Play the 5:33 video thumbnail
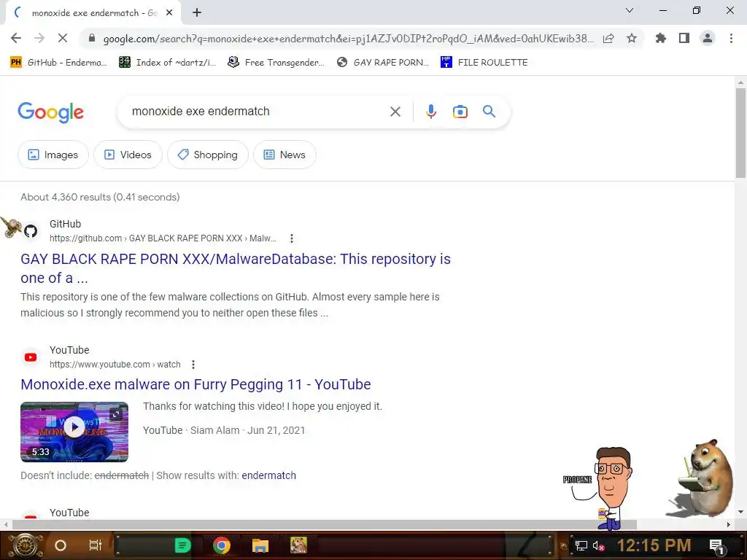 tap(74, 432)
